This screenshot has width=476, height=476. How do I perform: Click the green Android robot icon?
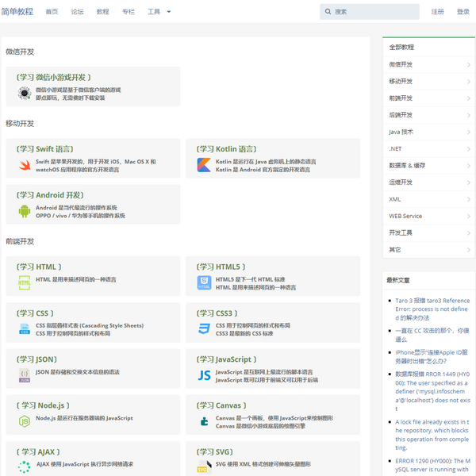[x=24, y=211]
